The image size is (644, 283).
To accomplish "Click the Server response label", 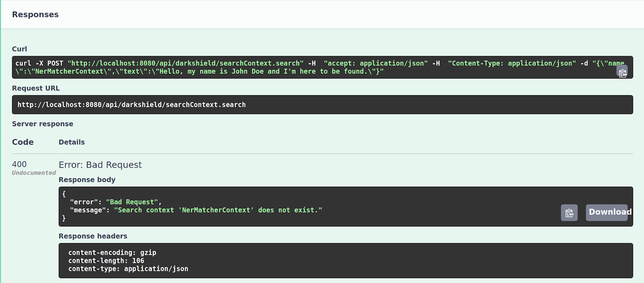I will tap(43, 124).
